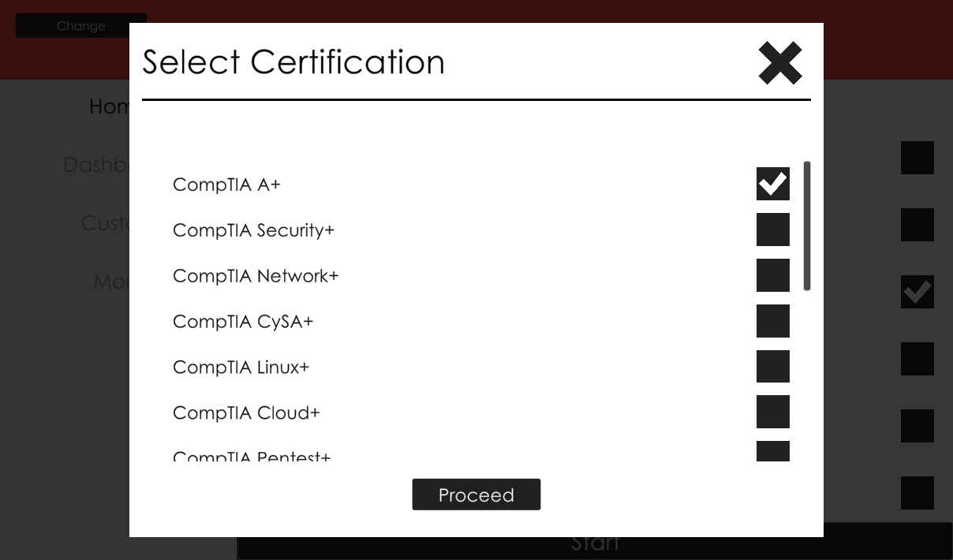The width and height of the screenshot is (953, 560).
Task: Open the partially hidden More menu item
Action: point(110,282)
